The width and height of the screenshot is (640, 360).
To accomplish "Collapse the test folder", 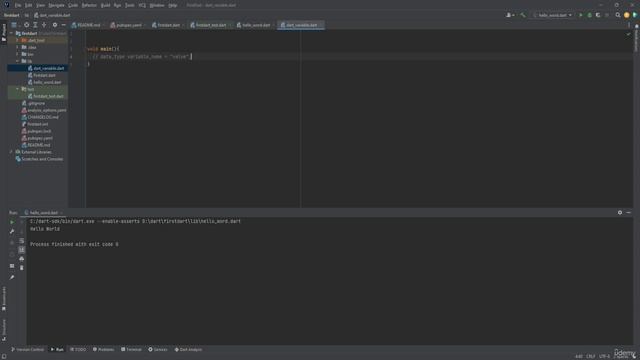I will [17, 89].
